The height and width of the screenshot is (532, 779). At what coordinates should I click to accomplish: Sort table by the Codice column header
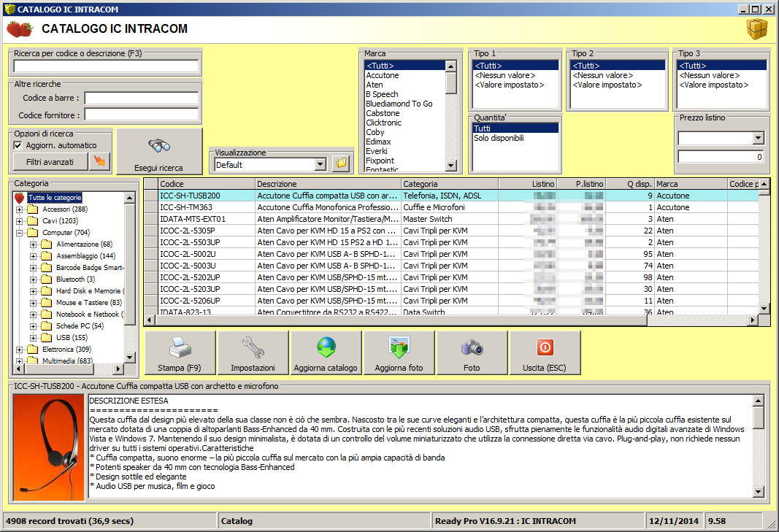click(206, 184)
